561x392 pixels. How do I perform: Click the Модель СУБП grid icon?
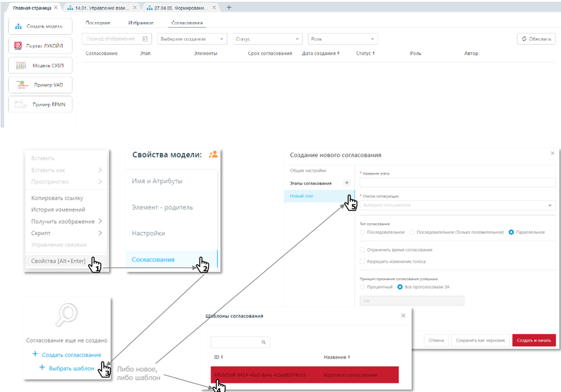click(21, 65)
